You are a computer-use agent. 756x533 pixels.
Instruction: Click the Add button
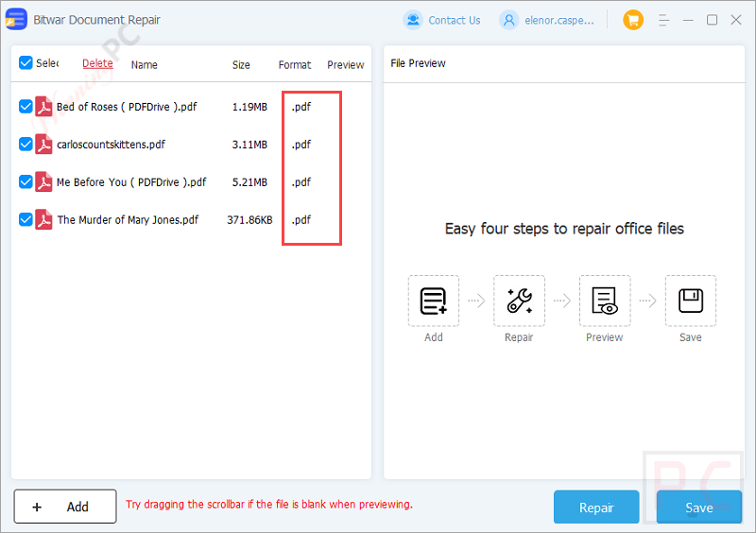[65, 507]
